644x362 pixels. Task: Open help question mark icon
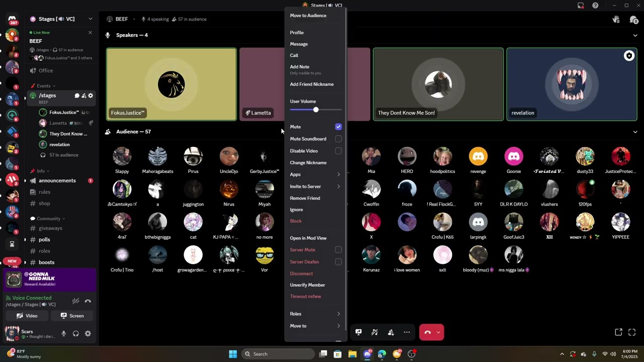coord(595,6)
